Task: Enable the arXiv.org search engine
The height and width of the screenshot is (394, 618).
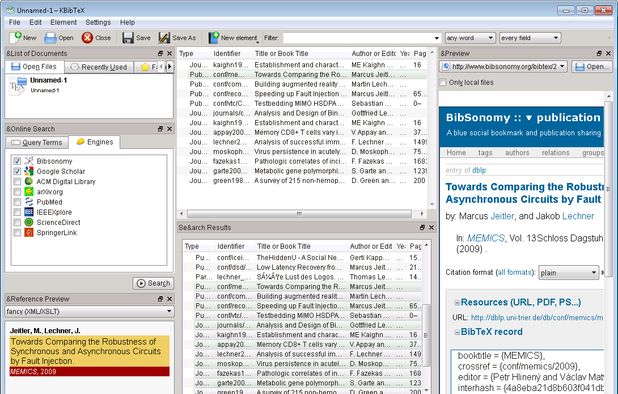Action: pos(17,191)
